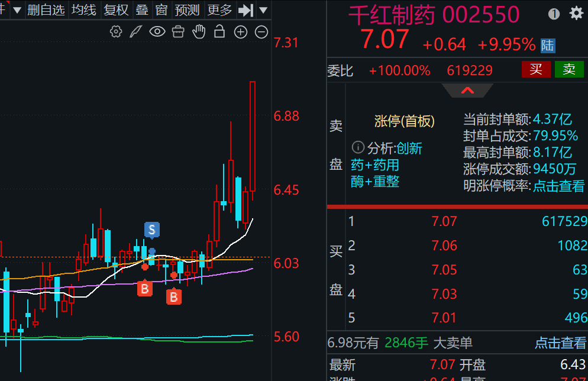Screen dimensions: 588x381
Task: Click the blue S sell marker
Action: point(152,230)
